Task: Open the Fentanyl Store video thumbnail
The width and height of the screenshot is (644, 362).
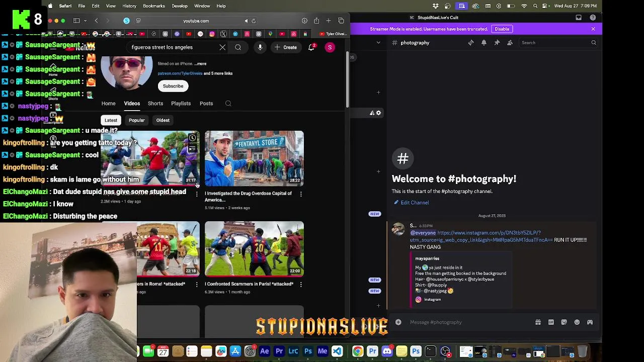Action: [x=254, y=158]
